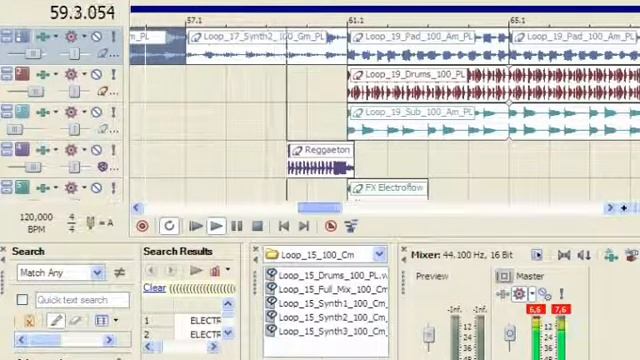640x360 pixels.
Task: Play selected search result preview
Action: coord(196,270)
